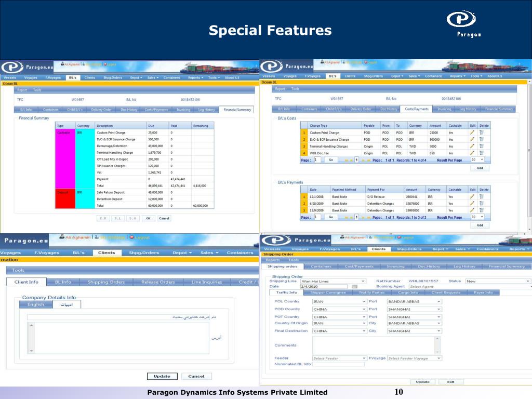Open the Costs/Payments tab in top-right window
Screen dimensions: 532x399
(416, 109)
